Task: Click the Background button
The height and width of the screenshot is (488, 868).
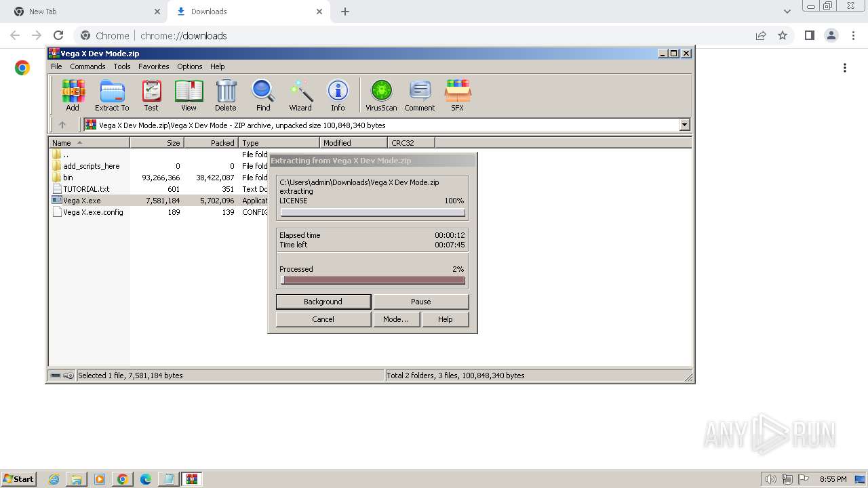Action: coord(323,302)
